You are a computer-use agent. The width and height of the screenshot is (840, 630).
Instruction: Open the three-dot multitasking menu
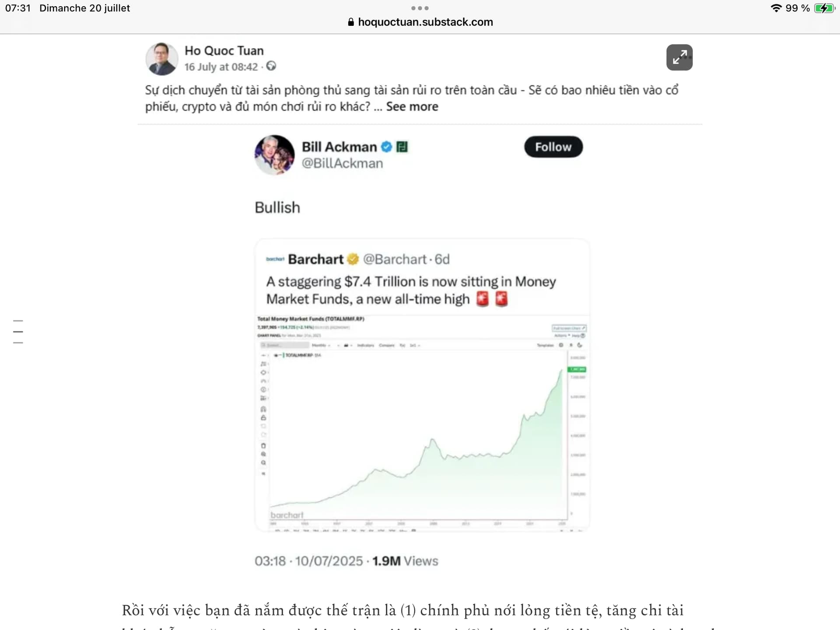[420, 8]
